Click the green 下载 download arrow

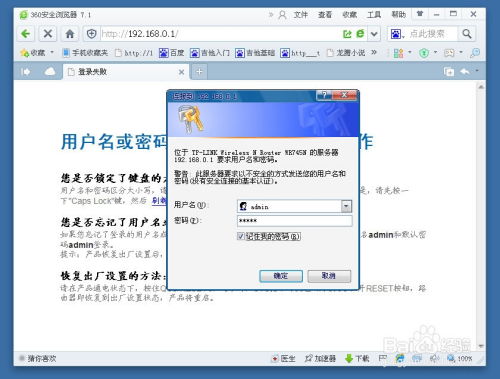pyautogui.click(x=349, y=358)
